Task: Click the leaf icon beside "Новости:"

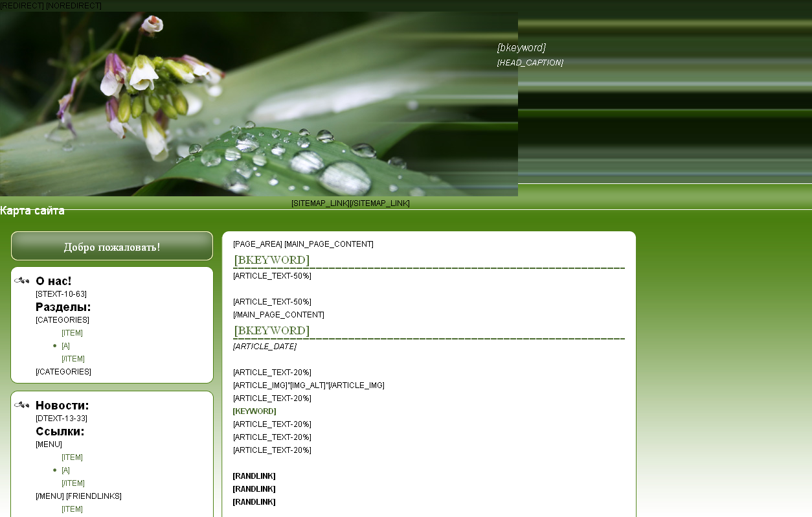Action: click(x=21, y=405)
